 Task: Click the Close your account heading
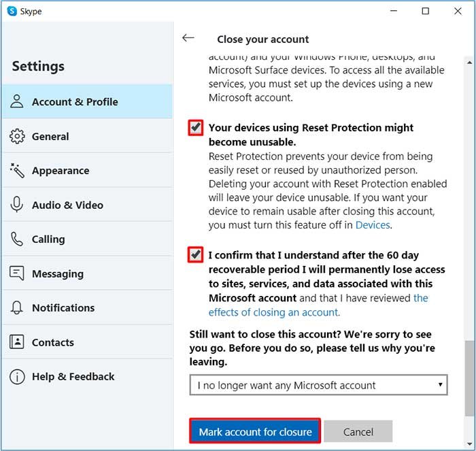click(263, 39)
